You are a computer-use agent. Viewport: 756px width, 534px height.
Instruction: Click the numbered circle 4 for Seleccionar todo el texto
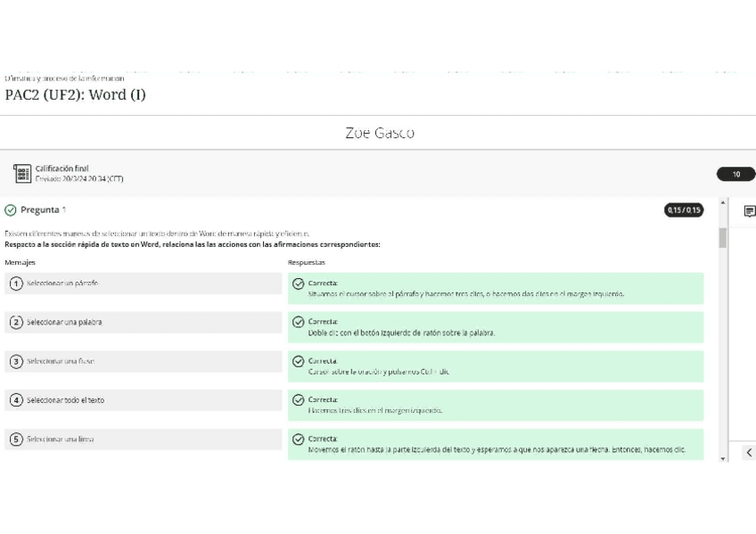16,400
